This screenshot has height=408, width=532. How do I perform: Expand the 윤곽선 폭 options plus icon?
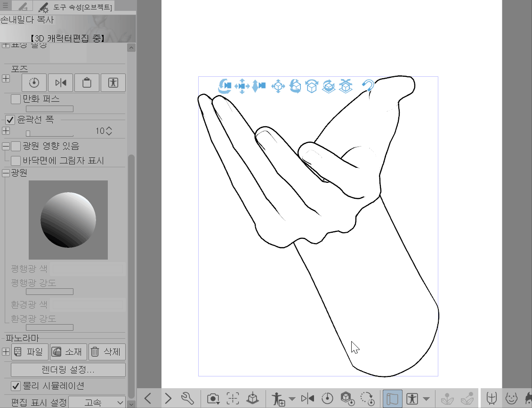click(x=6, y=131)
